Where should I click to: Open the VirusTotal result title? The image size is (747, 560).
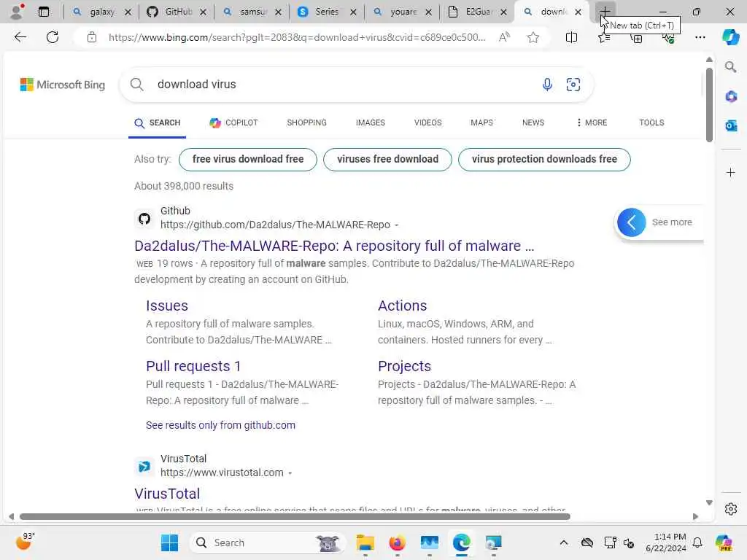[x=167, y=494]
